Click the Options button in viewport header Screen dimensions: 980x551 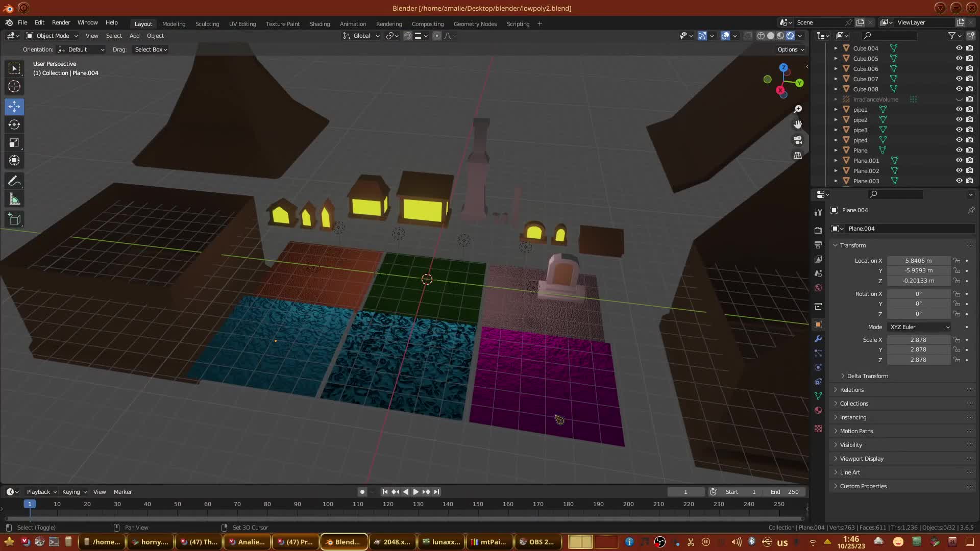point(791,49)
